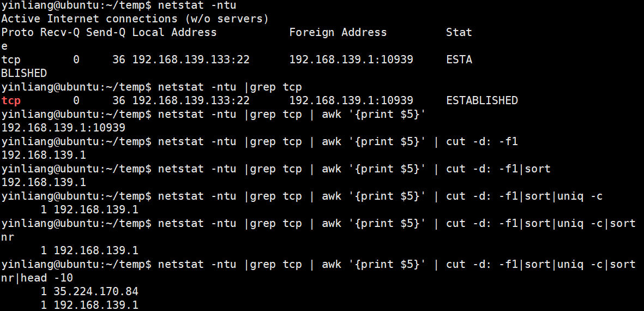Viewport: 644px width, 311px height.
Task: Click 'Active Internet connections' heading line
Action: [135, 19]
